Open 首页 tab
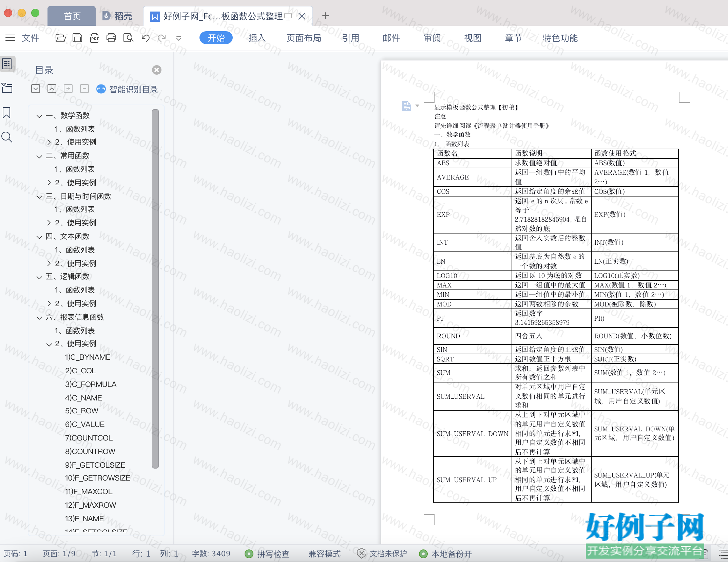The width and height of the screenshot is (728, 562). click(72, 16)
